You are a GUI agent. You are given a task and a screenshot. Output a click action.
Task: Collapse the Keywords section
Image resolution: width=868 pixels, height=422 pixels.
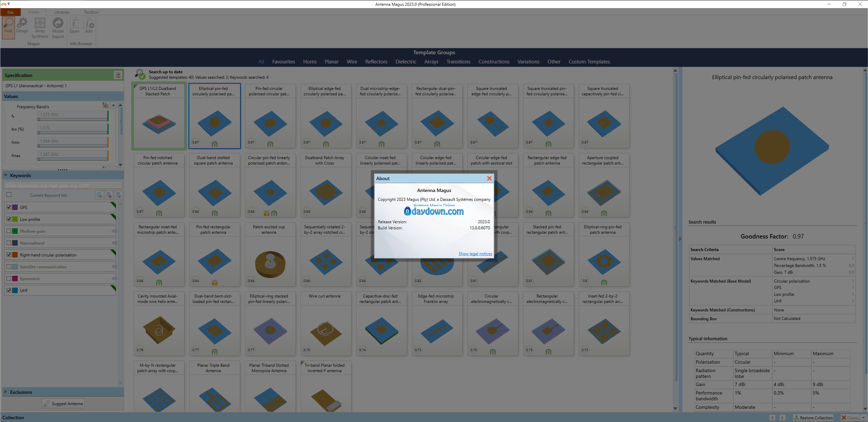pos(6,175)
